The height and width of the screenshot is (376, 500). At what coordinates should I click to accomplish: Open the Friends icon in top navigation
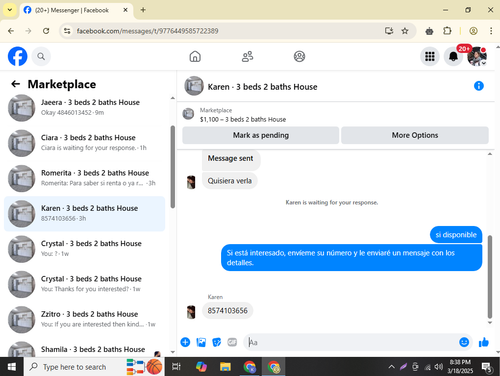coord(247,56)
